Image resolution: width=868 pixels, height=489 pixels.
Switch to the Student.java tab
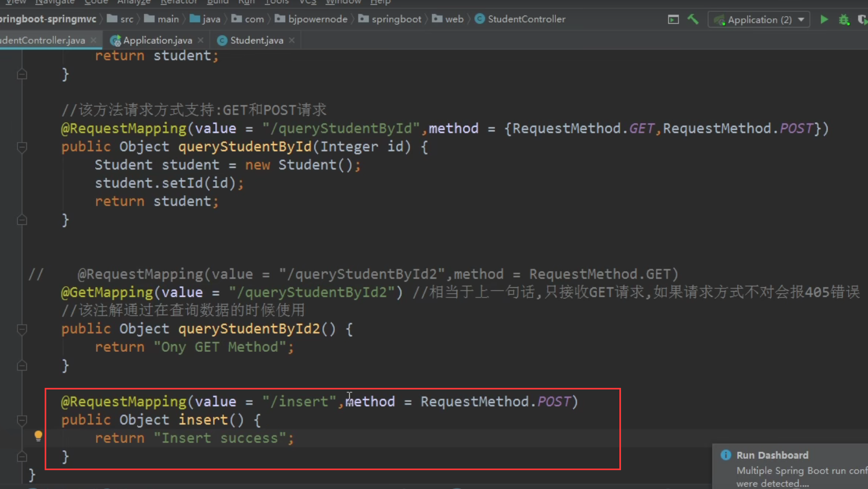pyautogui.click(x=256, y=40)
